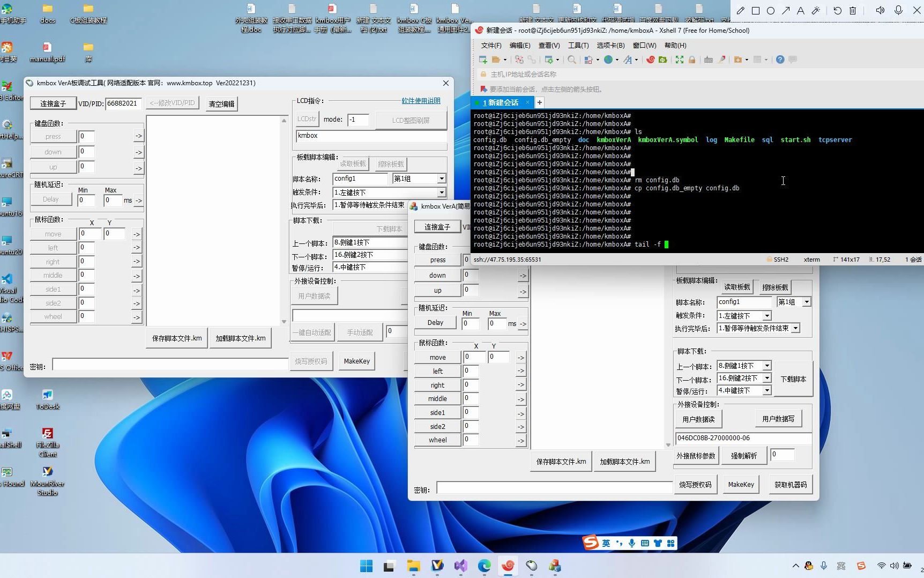Viewport: 924px width, 578px height.
Task: Click 读取板载 button in front kmbox window
Action: point(737,287)
